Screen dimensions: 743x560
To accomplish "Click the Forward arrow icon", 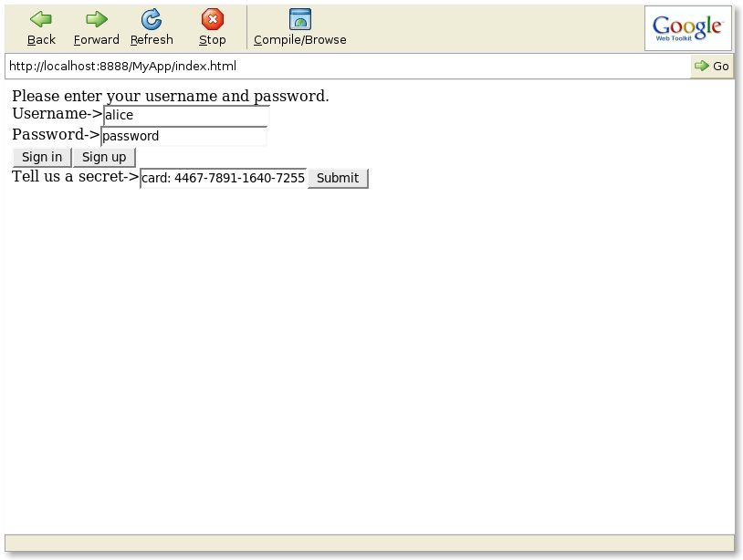I will coord(97,19).
